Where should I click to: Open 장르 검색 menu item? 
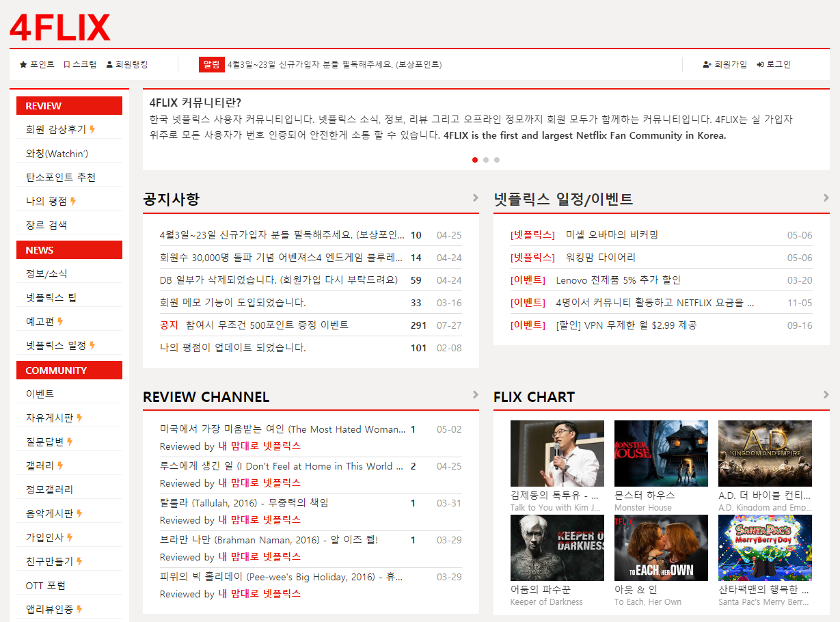point(46,225)
